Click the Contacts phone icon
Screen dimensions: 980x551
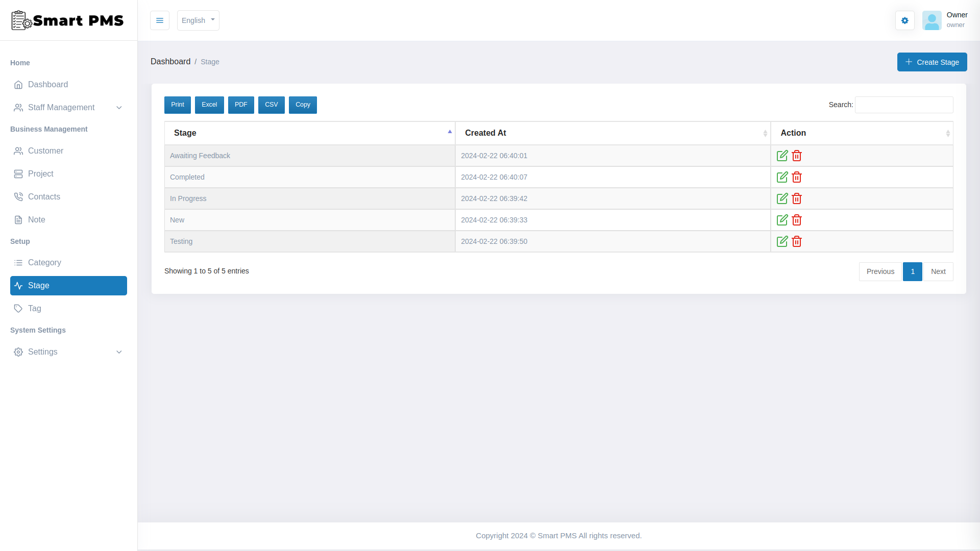pyautogui.click(x=18, y=196)
